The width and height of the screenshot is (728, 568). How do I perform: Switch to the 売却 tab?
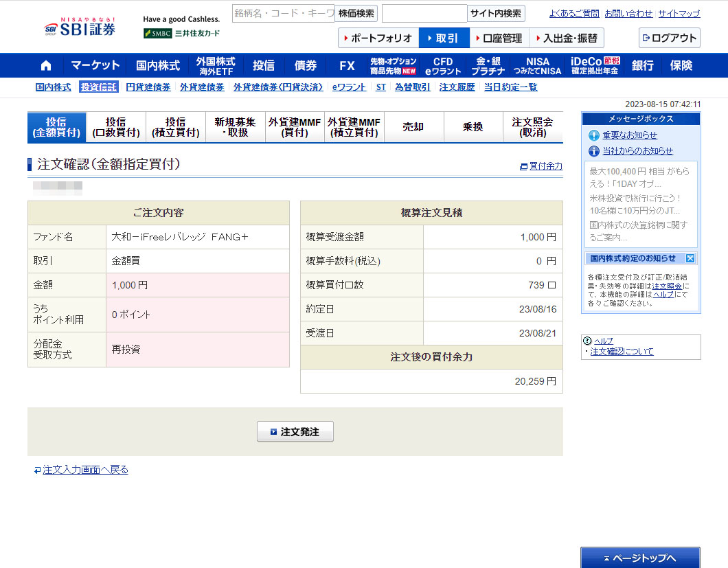[413, 127]
